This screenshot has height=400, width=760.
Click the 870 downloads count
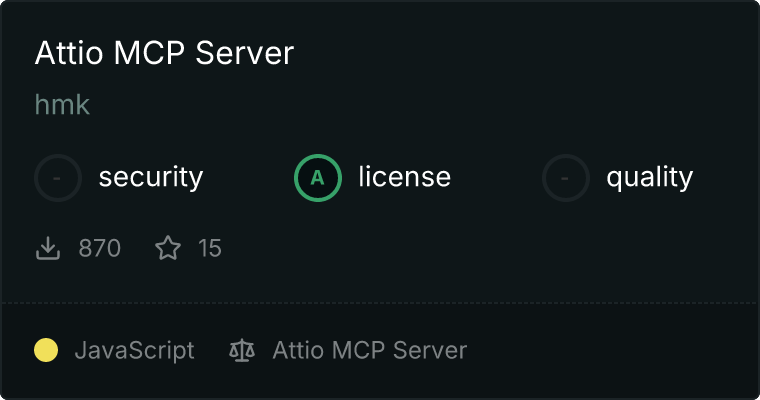99,248
